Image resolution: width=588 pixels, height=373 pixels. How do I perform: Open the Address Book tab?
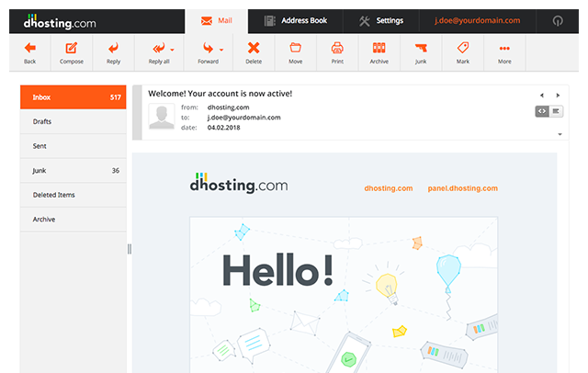pyautogui.click(x=296, y=20)
